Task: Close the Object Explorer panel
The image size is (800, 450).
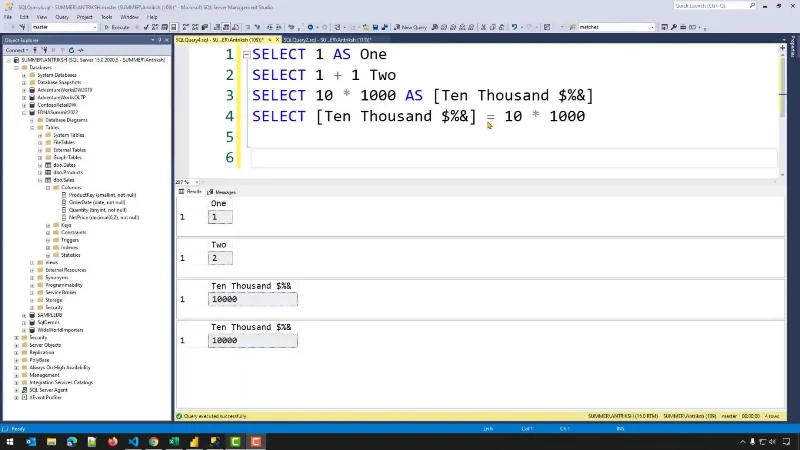Action: (166, 40)
